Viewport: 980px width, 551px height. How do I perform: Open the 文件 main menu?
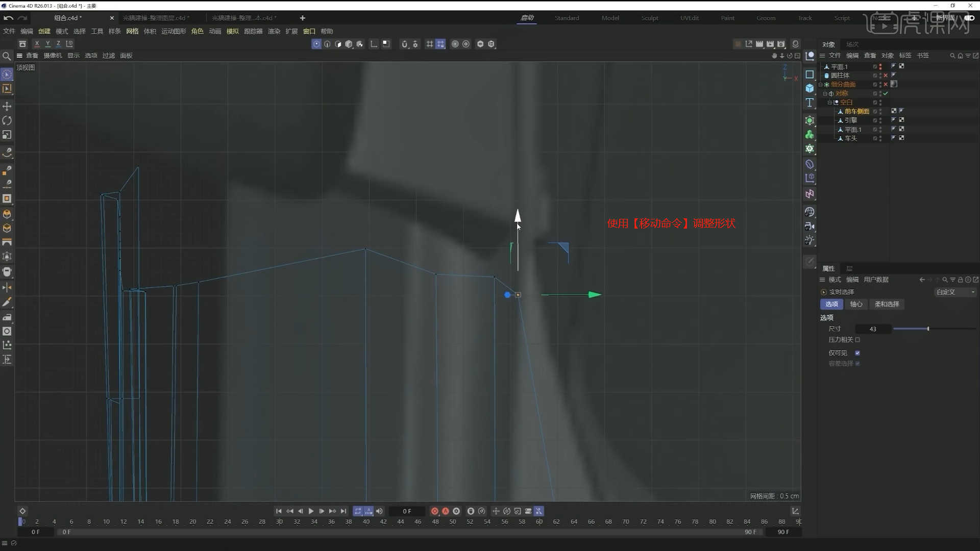coord(9,31)
